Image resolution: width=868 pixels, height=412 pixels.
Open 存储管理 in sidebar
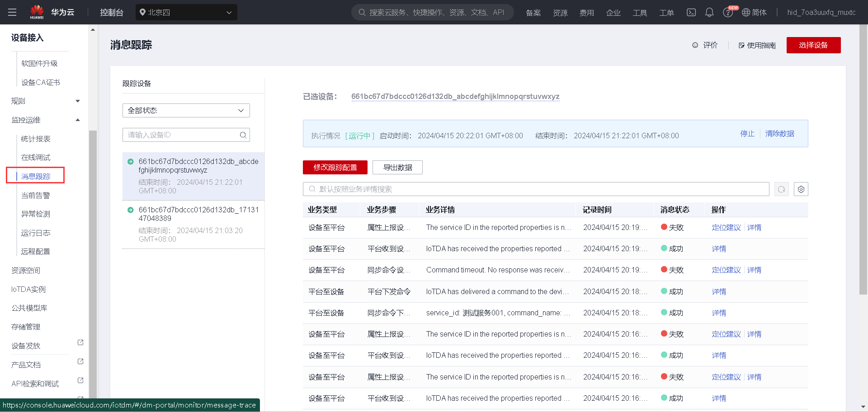tap(26, 327)
